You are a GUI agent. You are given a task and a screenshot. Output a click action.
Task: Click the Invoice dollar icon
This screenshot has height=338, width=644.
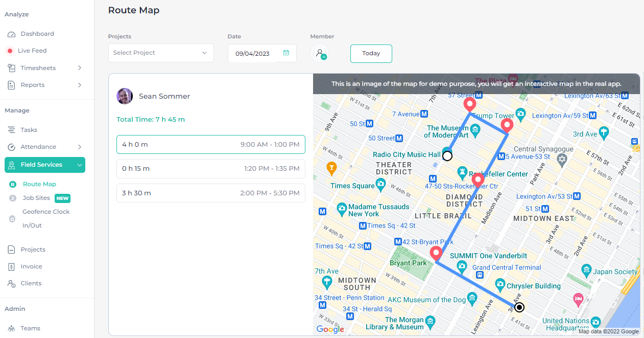click(x=11, y=266)
